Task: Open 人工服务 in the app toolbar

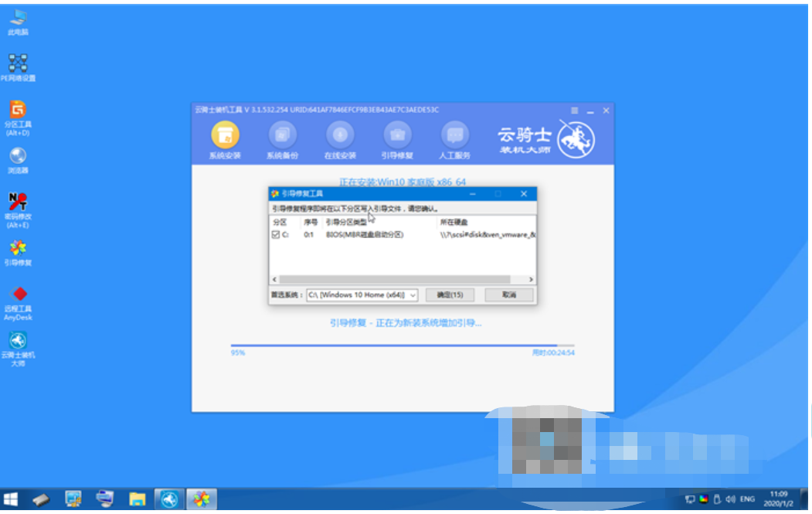Action: pos(455,141)
